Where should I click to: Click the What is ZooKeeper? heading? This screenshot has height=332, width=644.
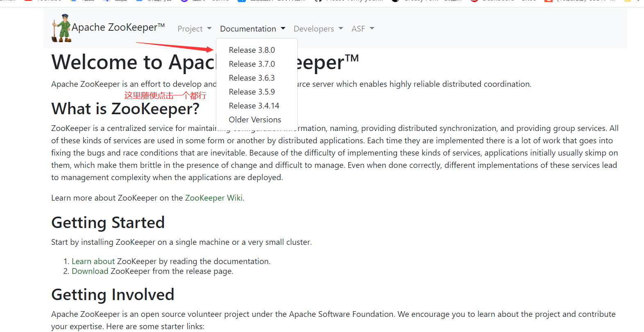125,109
